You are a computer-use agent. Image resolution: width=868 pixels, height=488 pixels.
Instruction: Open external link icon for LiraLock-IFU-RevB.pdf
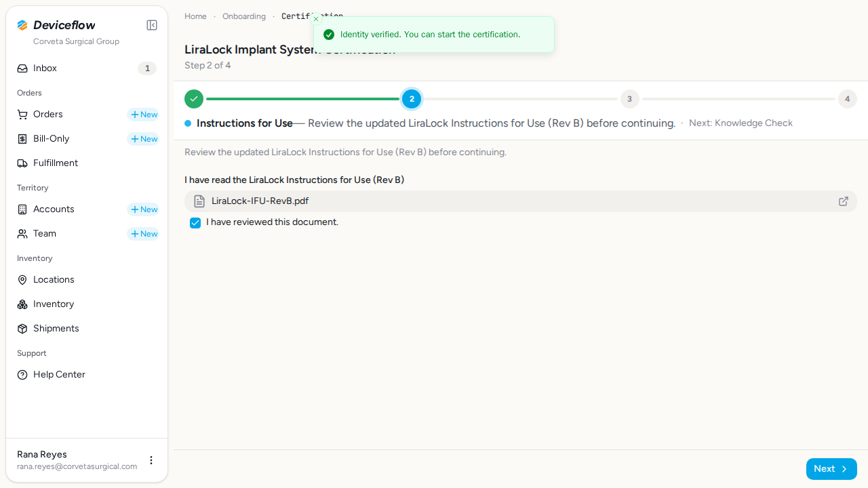[844, 201]
